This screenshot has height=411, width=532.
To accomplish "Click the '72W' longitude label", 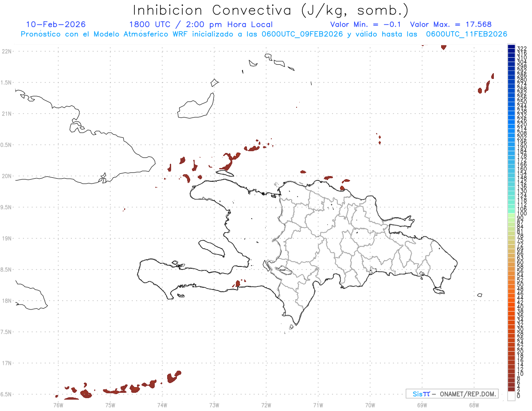I will tap(266, 405).
